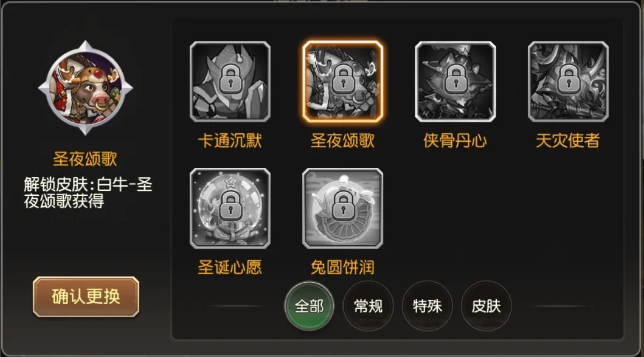This screenshot has width=644, height=357.
Task: Show only 皮肤 category items
Action: [486, 306]
